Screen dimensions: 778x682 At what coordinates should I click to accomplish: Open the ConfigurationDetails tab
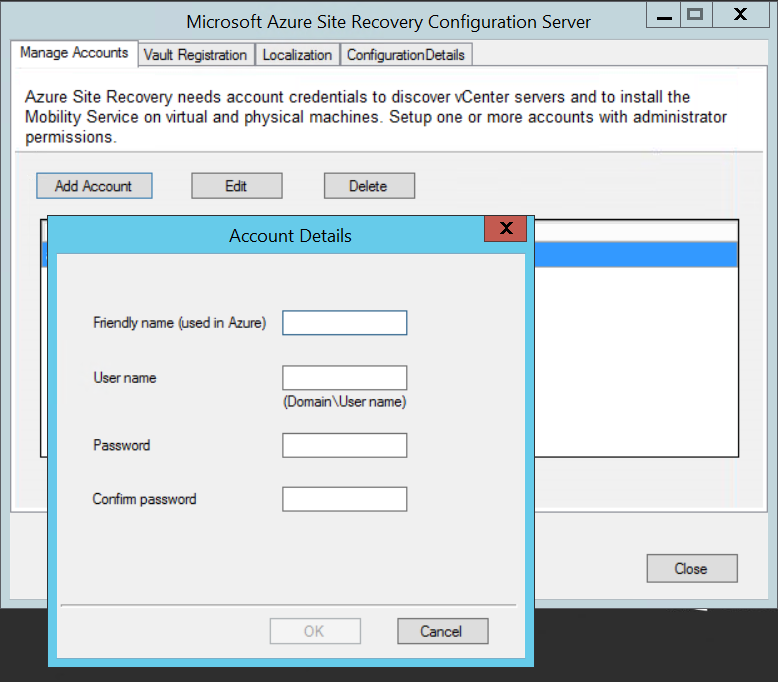[x=406, y=55]
